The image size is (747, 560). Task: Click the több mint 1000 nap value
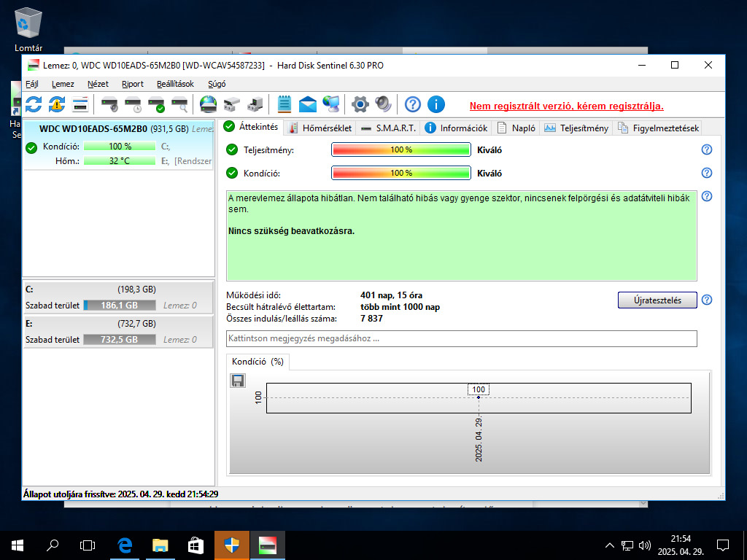tap(400, 307)
